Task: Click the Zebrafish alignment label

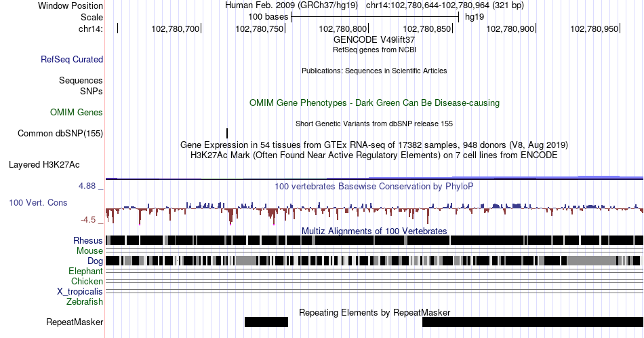Action: [85, 301]
